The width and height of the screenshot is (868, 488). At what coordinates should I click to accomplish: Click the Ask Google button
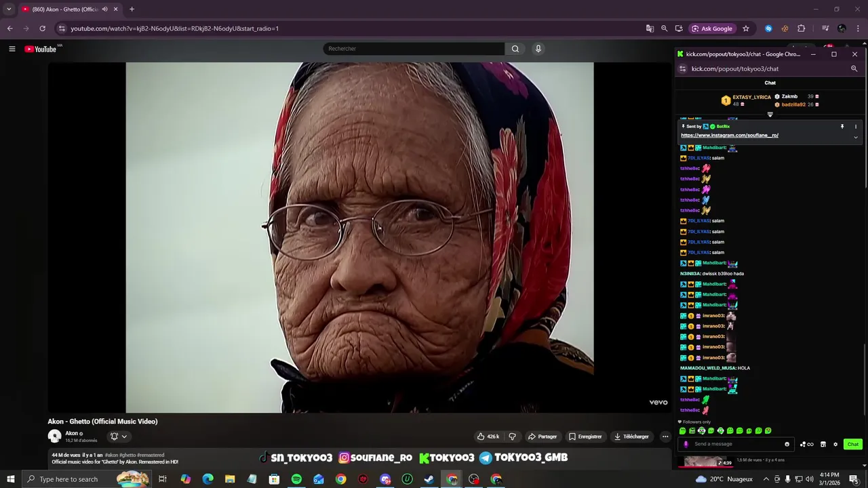click(x=712, y=28)
